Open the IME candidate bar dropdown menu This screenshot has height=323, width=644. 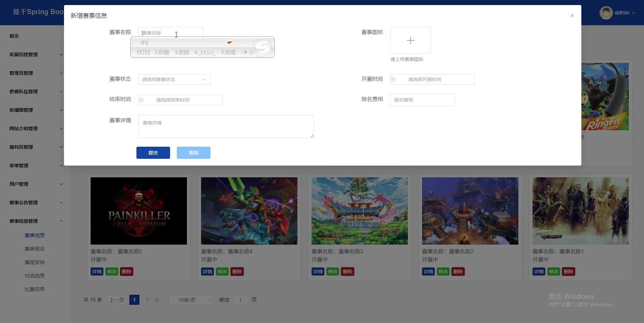251,52
